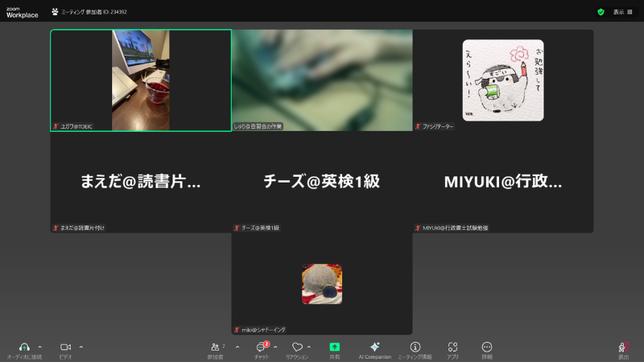
Task: Click the green Share screen button
Action: pos(335,348)
